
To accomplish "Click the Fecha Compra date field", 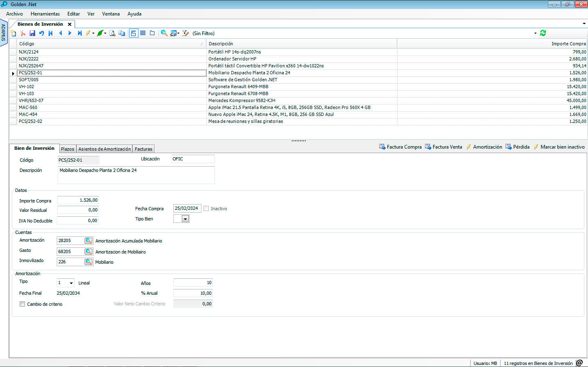I will pyautogui.click(x=187, y=208).
